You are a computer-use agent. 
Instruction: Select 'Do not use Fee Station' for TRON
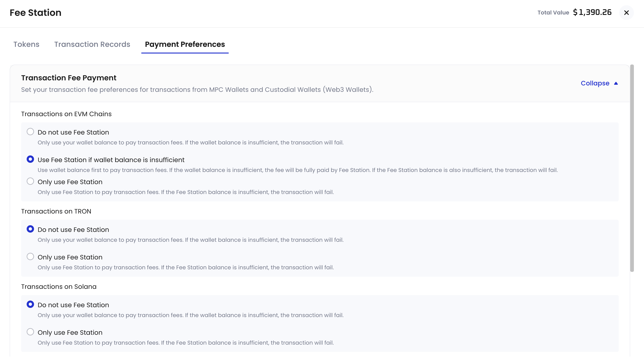(30, 229)
